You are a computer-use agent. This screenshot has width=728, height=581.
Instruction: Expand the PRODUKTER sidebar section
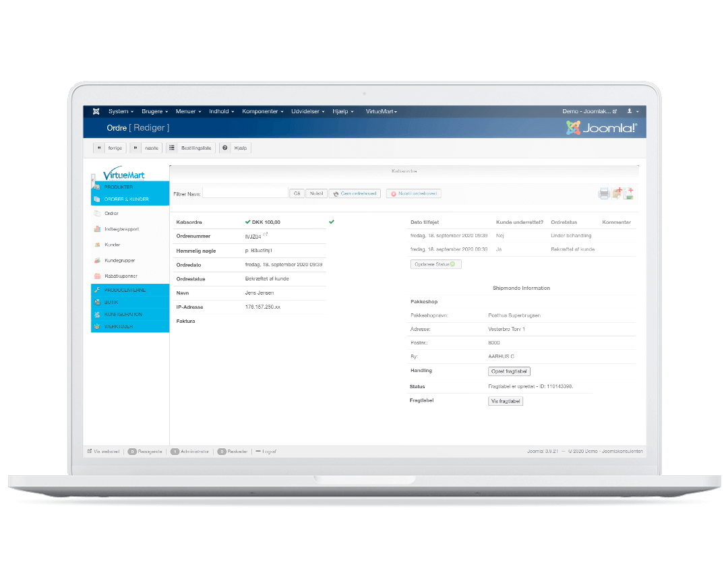pos(118,187)
